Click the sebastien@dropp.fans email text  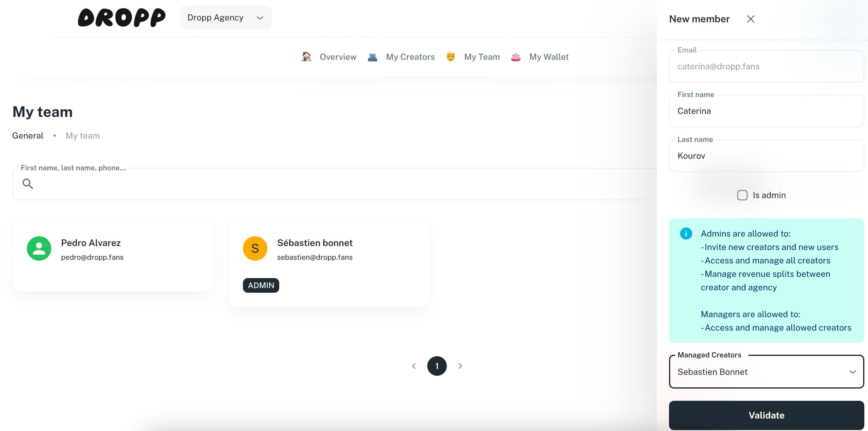[x=315, y=257]
